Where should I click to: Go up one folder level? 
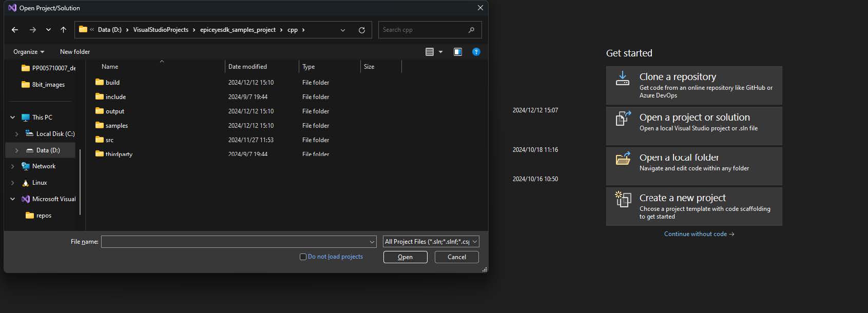(63, 30)
